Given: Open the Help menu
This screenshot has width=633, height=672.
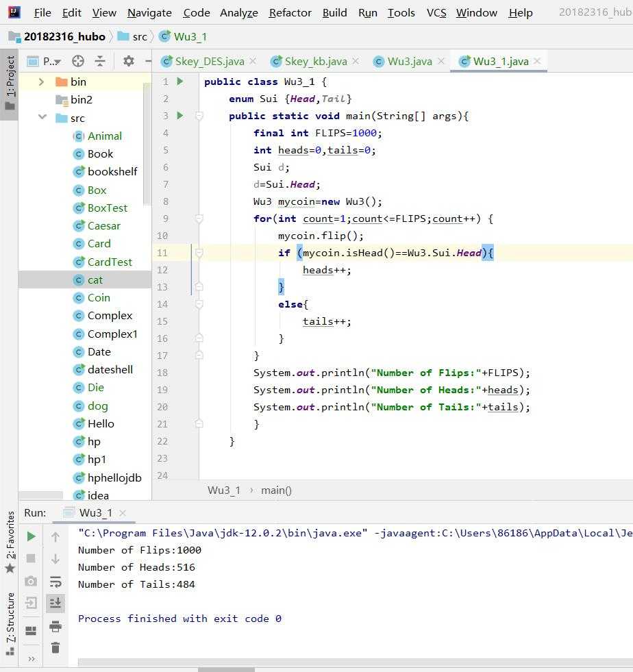Looking at the screenshot, I should (x=520, y=13).
